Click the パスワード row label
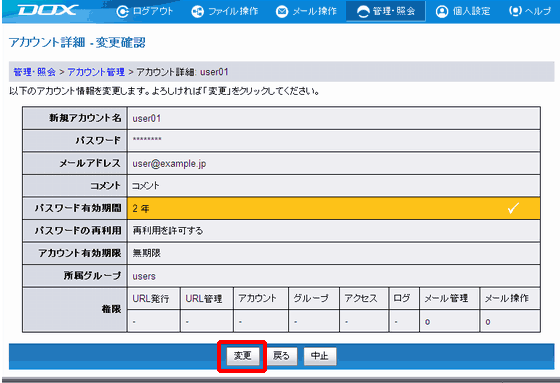 click(98, 140)
